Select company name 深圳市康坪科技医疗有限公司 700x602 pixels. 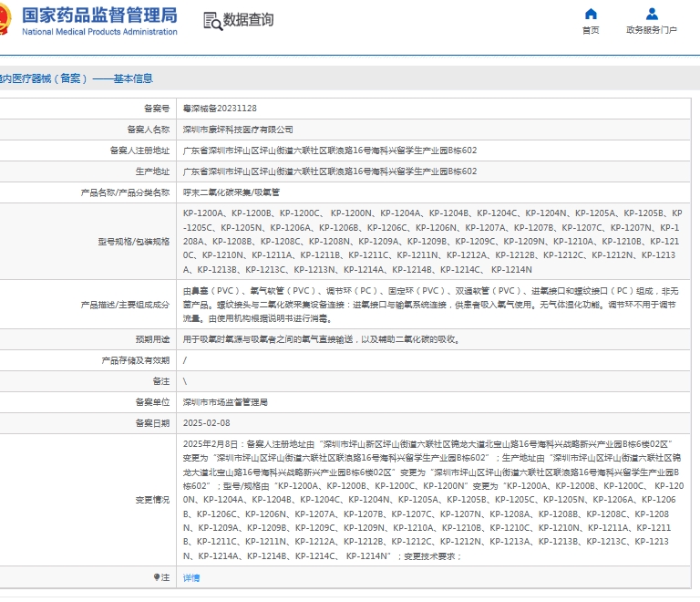(x=238, y=130)
